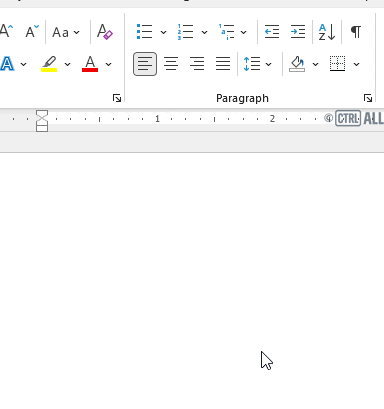Apply red font color

click(x=90, y=64)
